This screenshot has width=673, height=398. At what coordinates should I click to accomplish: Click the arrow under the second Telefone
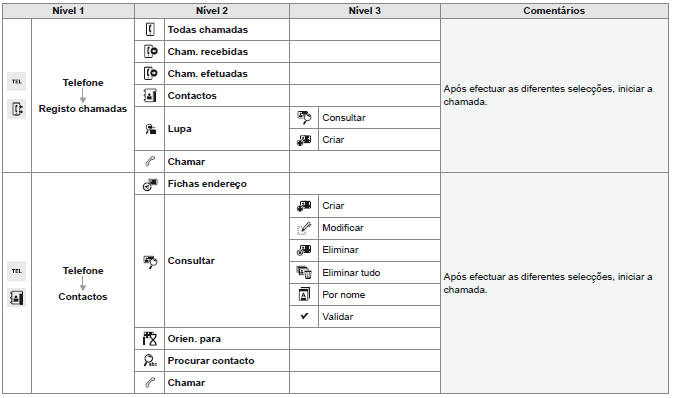point(83,283)
